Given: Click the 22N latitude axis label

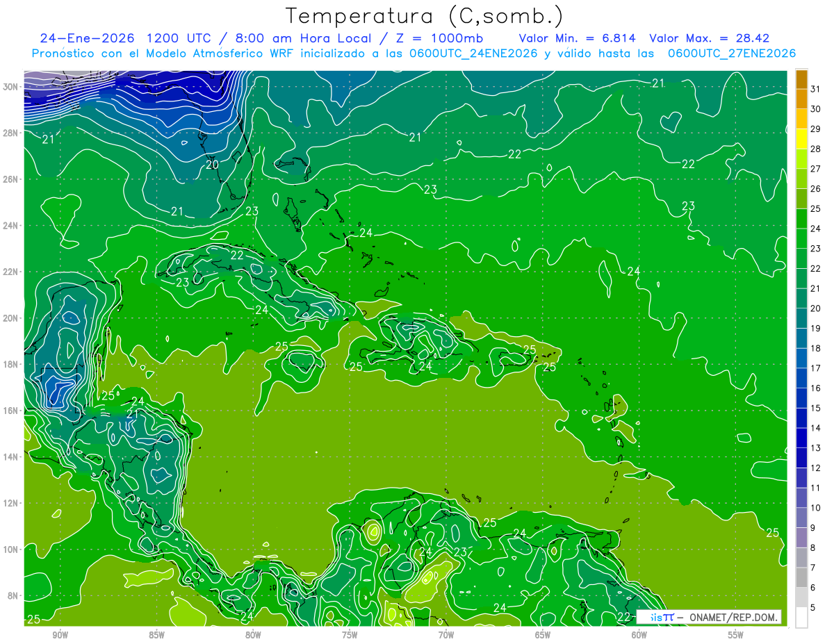Looking at the screenshot, I should [12, 272].
